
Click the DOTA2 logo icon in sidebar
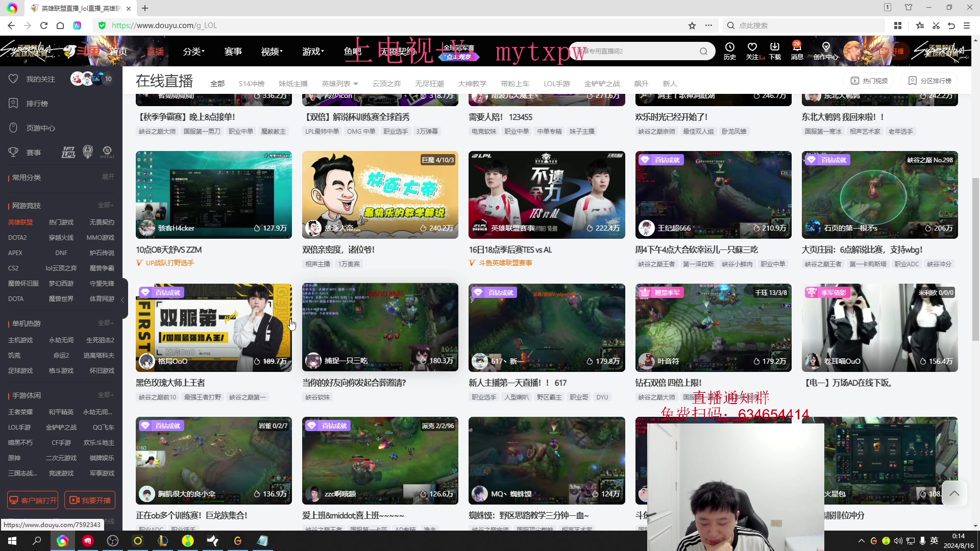pos(107,152)
